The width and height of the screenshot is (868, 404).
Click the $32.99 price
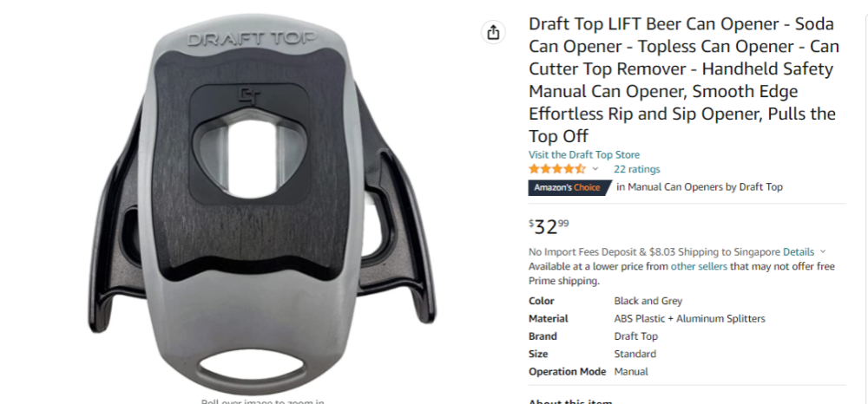[549, 226]
